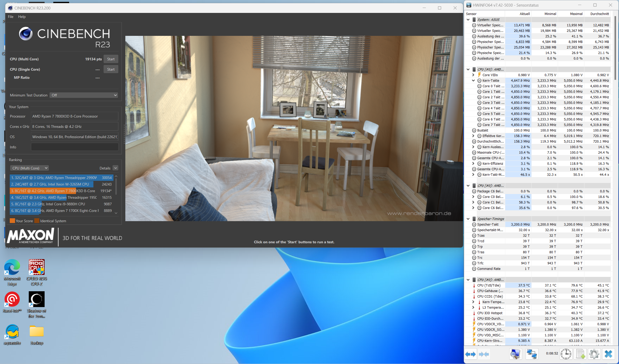This screenshot has height=364, width=619.
Task: Open aquasuite desktop shortcut
Action: 12,334
